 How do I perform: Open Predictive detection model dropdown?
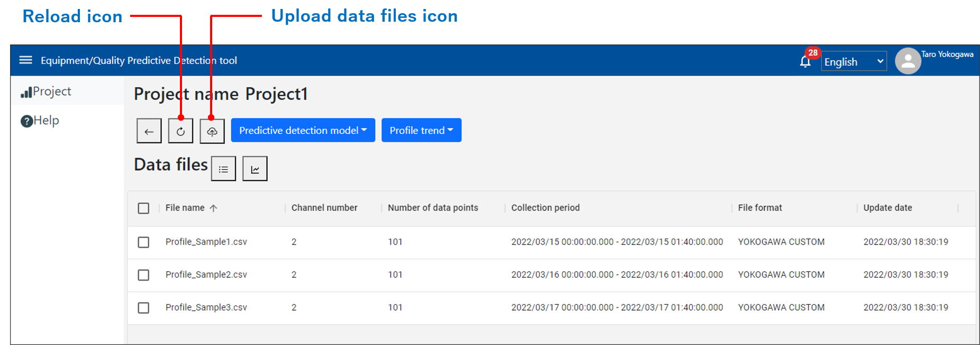point(303,130)
